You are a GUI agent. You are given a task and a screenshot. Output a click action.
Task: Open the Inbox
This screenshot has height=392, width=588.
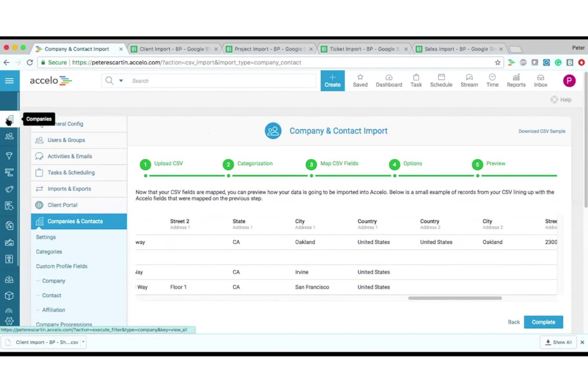tap(540, 81)
